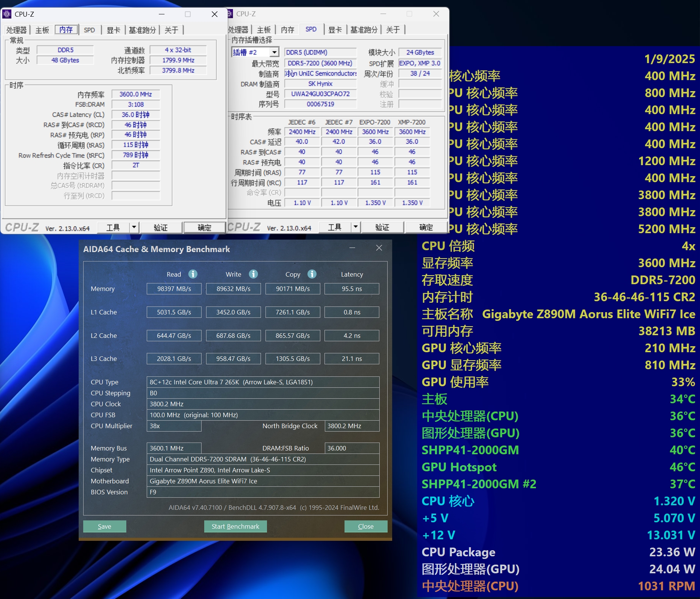Click the Write info icon

click(253, 274)
